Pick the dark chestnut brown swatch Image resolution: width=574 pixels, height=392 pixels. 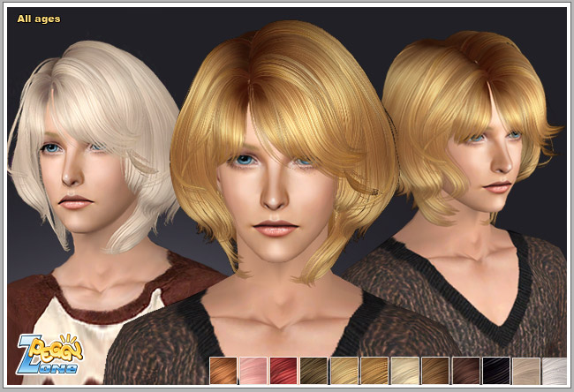tap(465, 371)
